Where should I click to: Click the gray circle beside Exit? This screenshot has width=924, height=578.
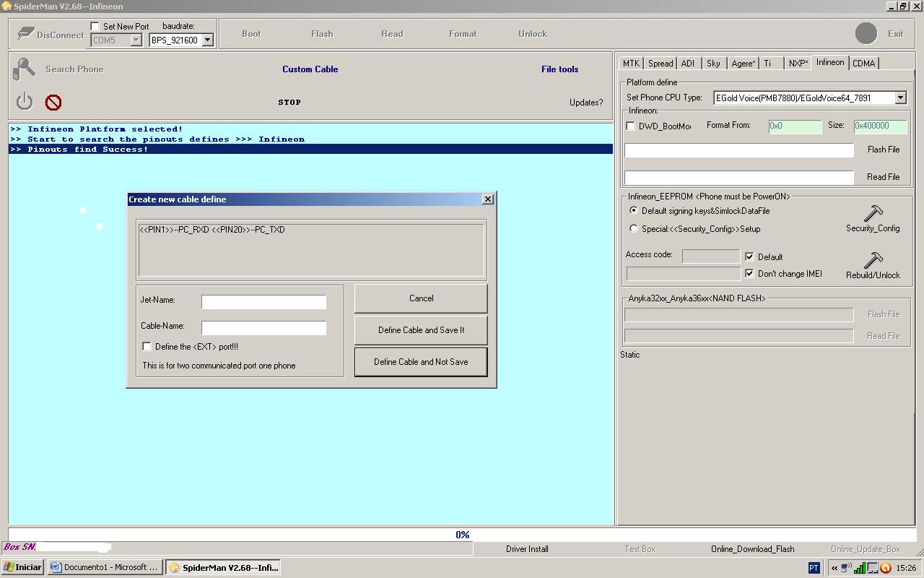pyautogui.click(x=866, y=33)
